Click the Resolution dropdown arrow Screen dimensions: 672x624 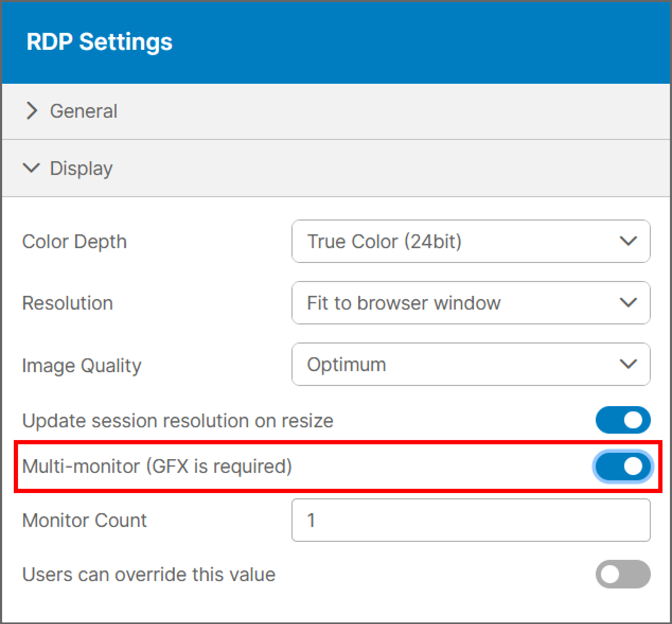(628, 303)
